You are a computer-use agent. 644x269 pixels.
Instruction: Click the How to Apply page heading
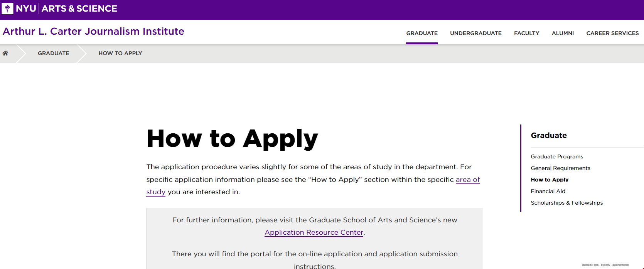(232, 139)
